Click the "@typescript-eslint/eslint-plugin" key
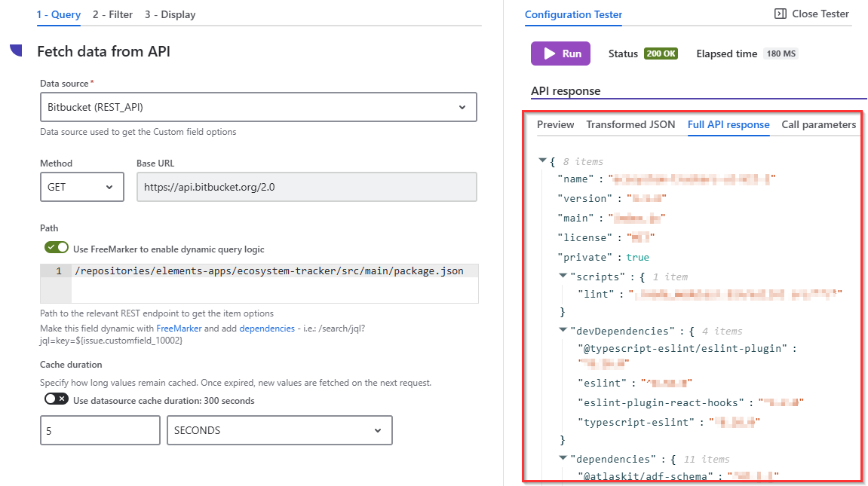The height and width of the screenshot is (486, 868). point(682,348)
